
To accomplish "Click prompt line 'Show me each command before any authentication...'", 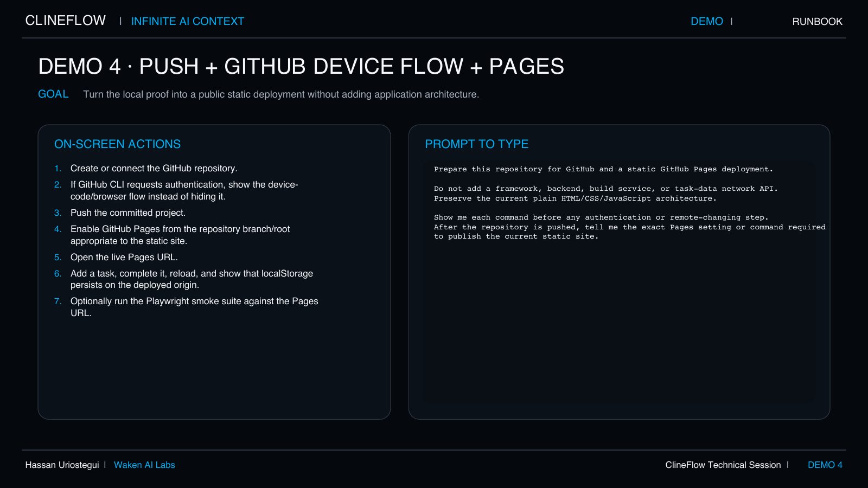I will pos(601,217).
